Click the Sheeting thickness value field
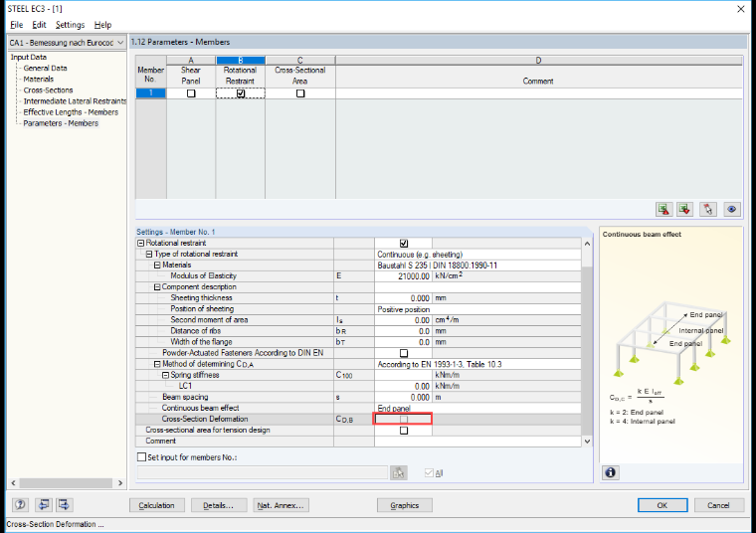The height and width of the screenshot is (533, 756). (403, 298)
